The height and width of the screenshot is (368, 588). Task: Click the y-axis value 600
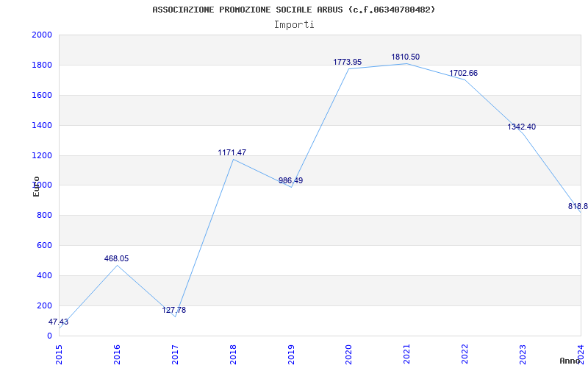(x=44, y=245)
